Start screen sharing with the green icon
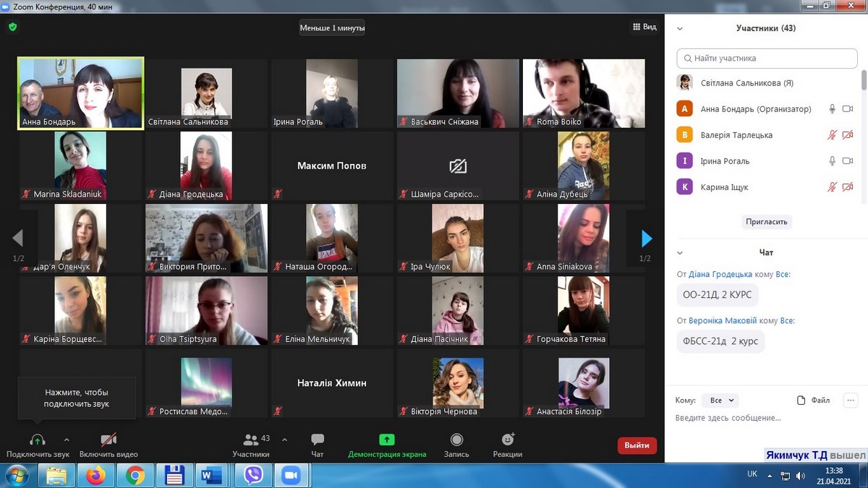The image size is (868, 488). (x=387, y=440)
